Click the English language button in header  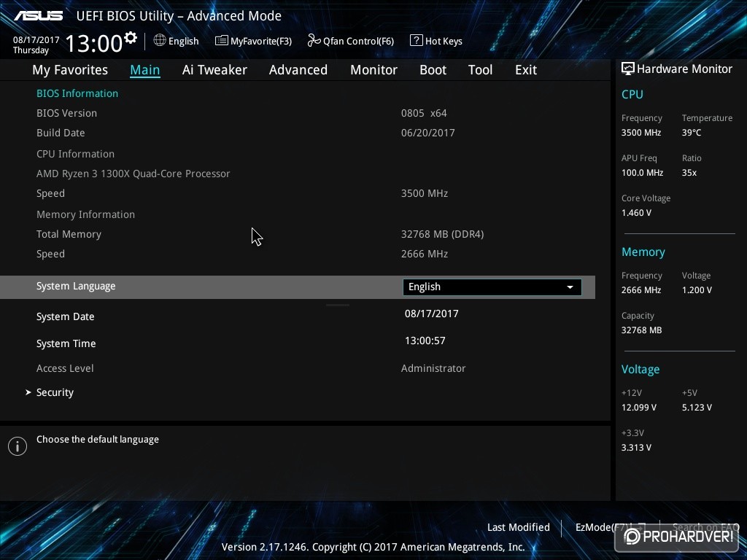(183, 41)
